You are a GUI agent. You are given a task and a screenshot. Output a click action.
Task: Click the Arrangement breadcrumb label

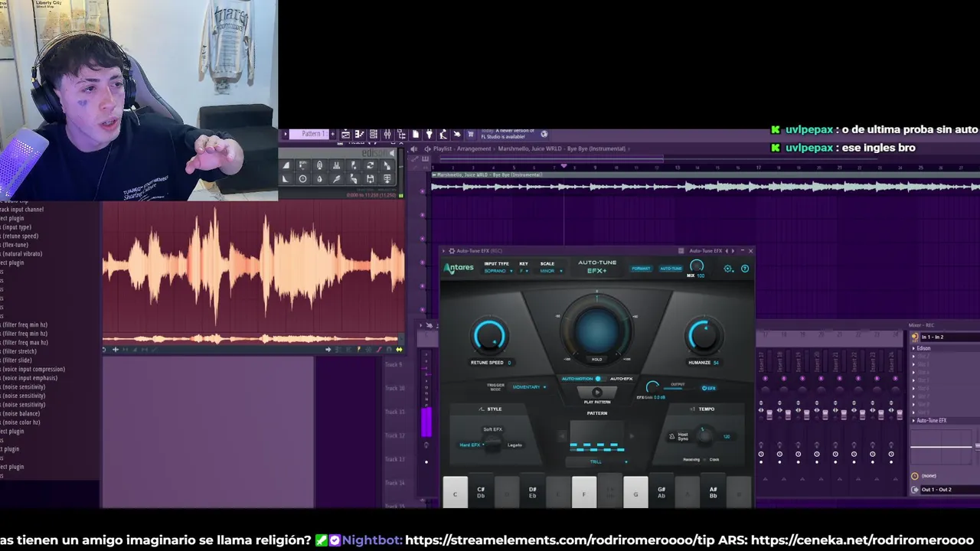tap(473, 148)
